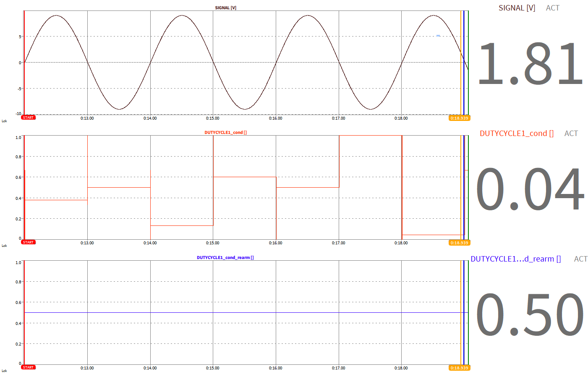This screenshot has height=377, width=588.
Task: Click ACT next to the DUTYCYCLE1_cond meter
Action: 571,134
